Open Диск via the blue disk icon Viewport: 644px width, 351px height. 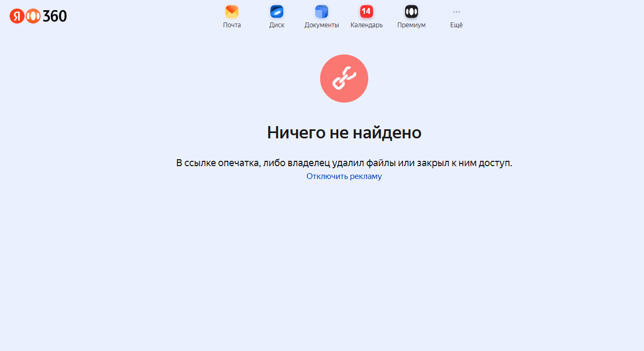pos(277,12)
